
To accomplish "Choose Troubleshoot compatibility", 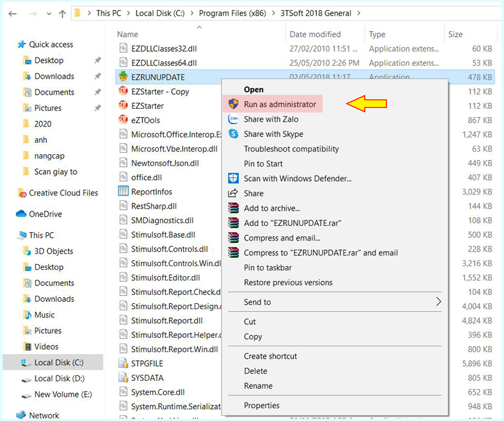I will click(291, 149).
